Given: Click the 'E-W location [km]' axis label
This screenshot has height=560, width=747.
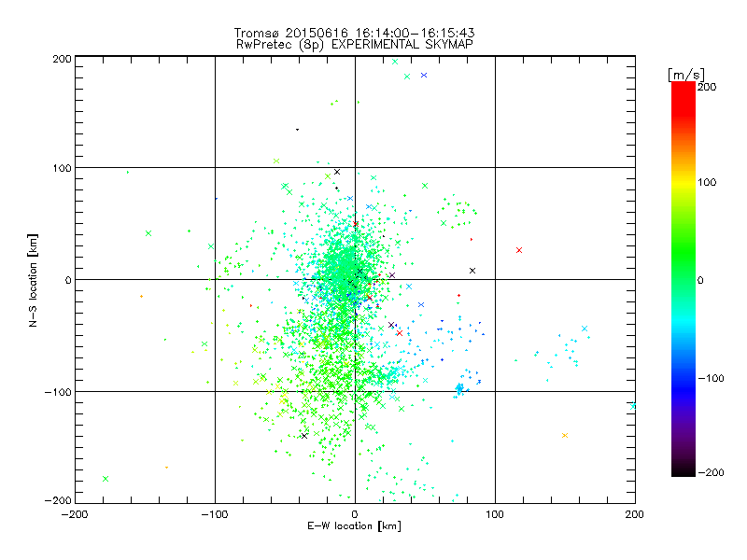Looking at the screenshot, I should tap(354, 526).
